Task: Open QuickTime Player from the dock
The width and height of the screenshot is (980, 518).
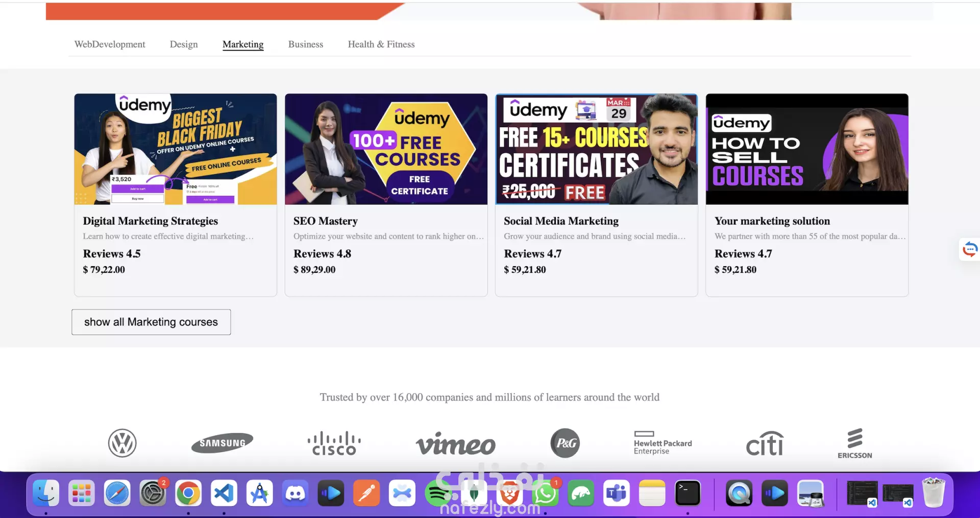Action: click(x=739, y=493)
